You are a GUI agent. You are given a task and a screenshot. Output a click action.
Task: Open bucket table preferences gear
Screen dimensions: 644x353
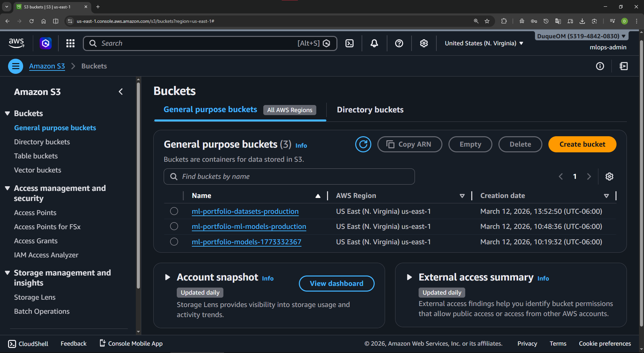tap(609, 176)
